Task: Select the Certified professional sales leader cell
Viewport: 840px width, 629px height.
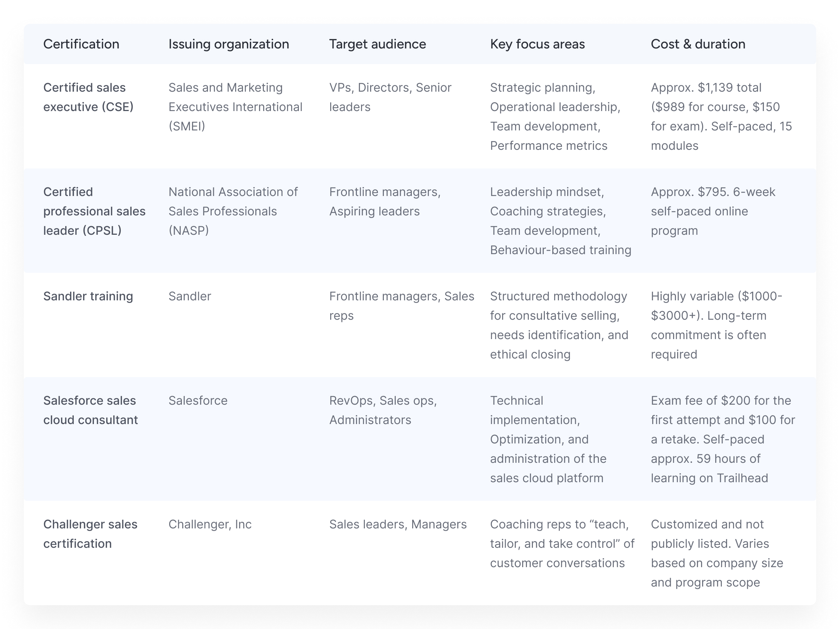Action: point(94,211)
